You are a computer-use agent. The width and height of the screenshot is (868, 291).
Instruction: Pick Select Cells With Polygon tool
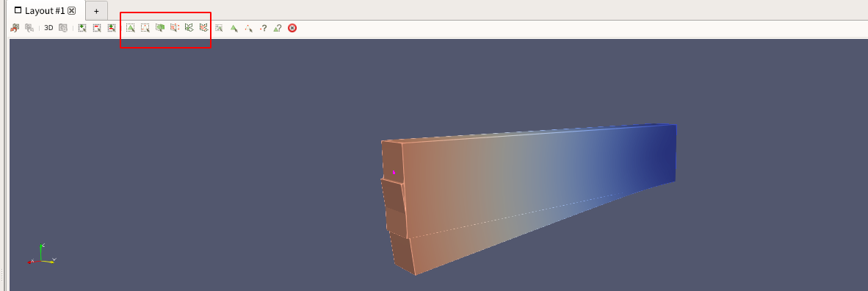click(189, 28)
